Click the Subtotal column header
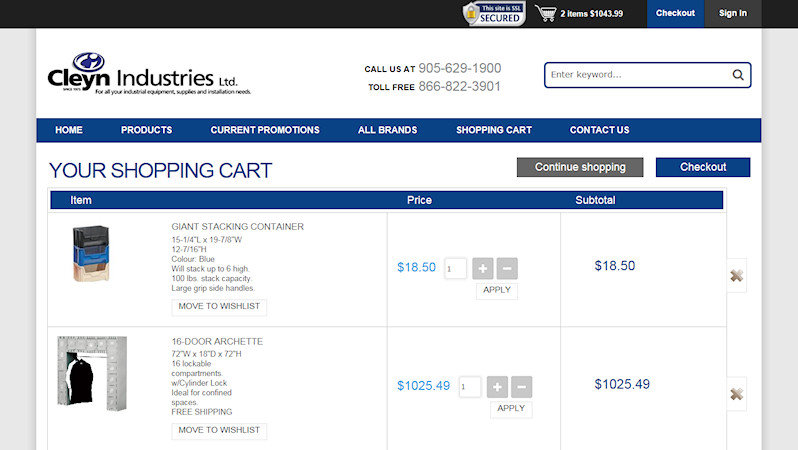 (x=595, y=200)
